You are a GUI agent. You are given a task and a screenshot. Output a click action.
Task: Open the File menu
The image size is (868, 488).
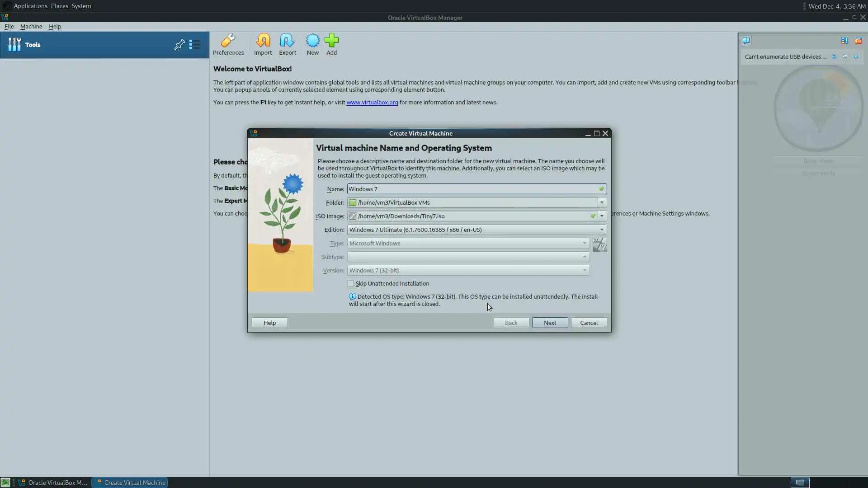[x=9, y=26]
